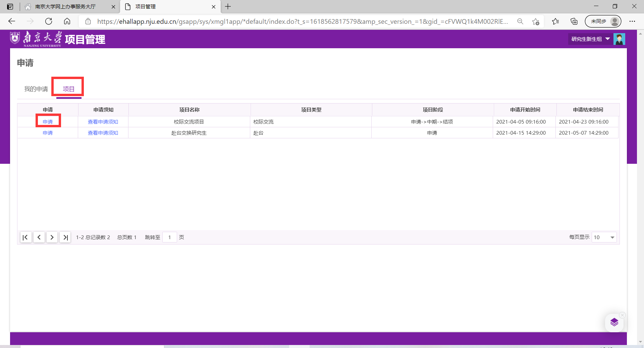Open browser settings ellipsis menu
This screenshot has height=348, width=644.
632,21
